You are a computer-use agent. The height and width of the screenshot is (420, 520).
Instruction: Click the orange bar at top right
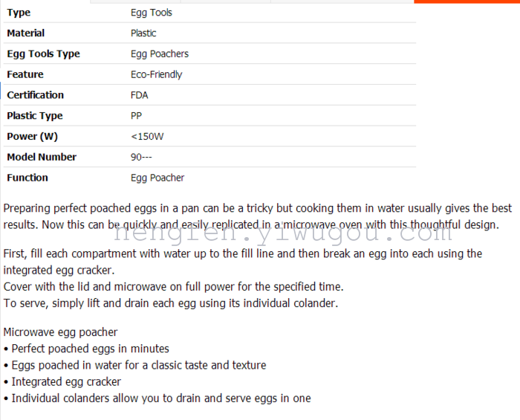coord(467,1)
